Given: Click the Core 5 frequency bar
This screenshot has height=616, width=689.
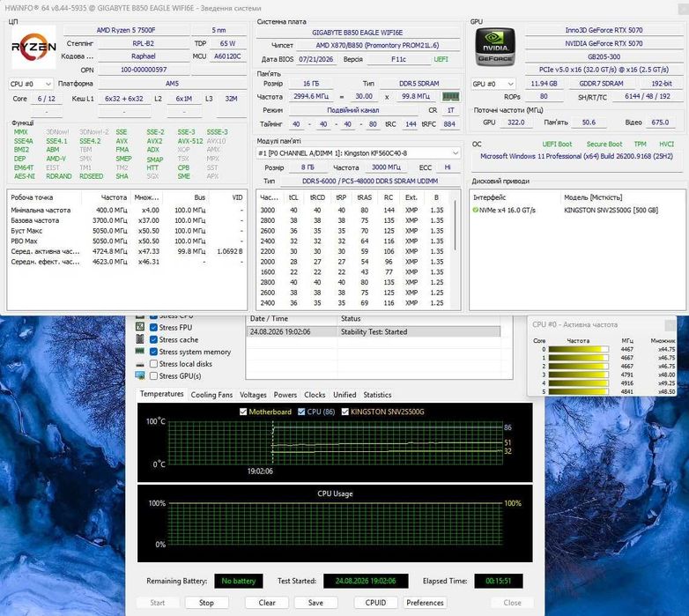Looking at the screenshot, I should tap(579, 391).
